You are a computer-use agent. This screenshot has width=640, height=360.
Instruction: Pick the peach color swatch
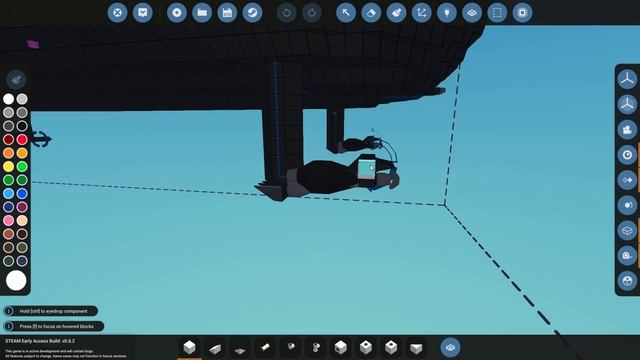click(x=22, y=220)
